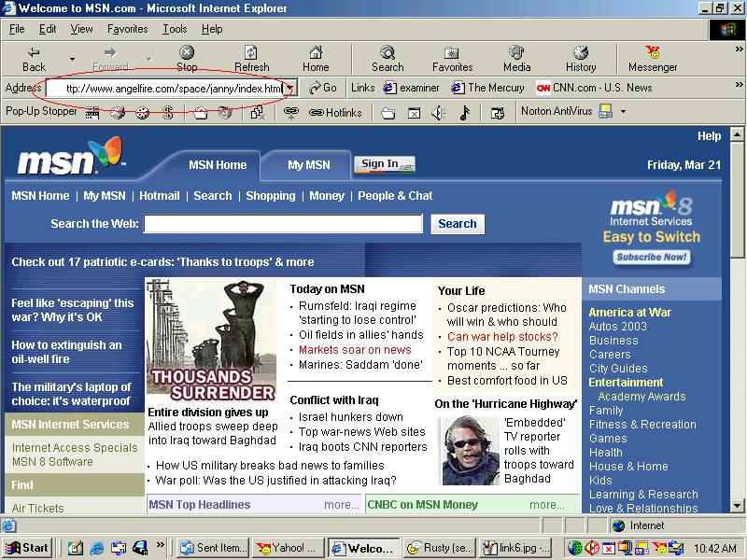Open the Windows Start menu
Image resolution: width=747 pixels, height=560 pixels.
pyautogui.click(x=27, y=548)
